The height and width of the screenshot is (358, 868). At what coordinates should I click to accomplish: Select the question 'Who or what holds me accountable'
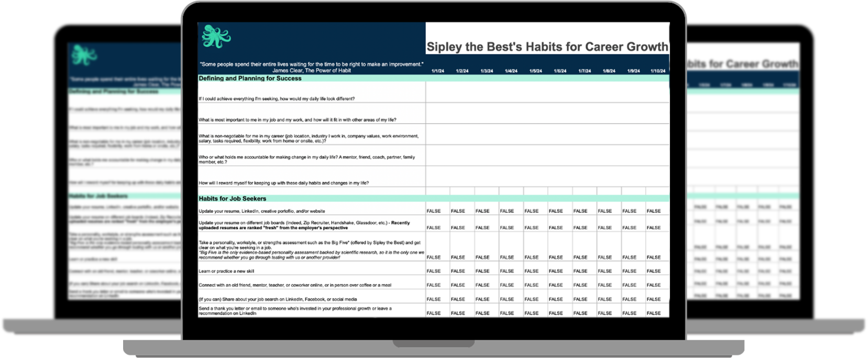coord(307,159)
